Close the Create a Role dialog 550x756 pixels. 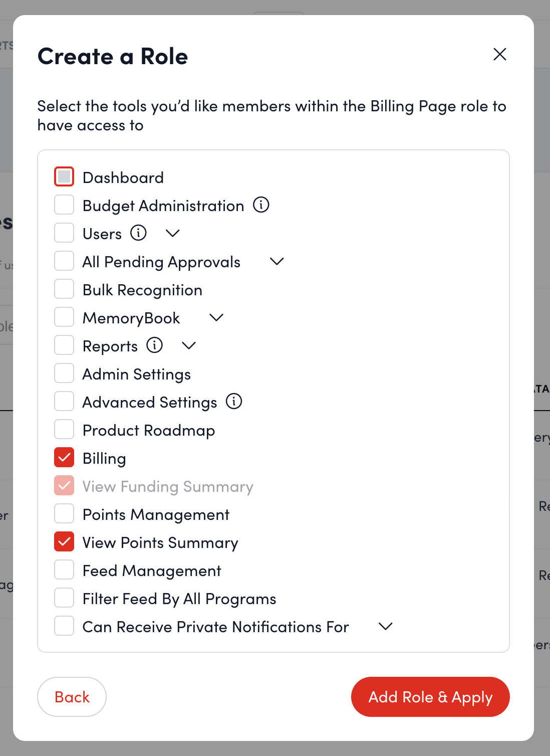point(499,54)
